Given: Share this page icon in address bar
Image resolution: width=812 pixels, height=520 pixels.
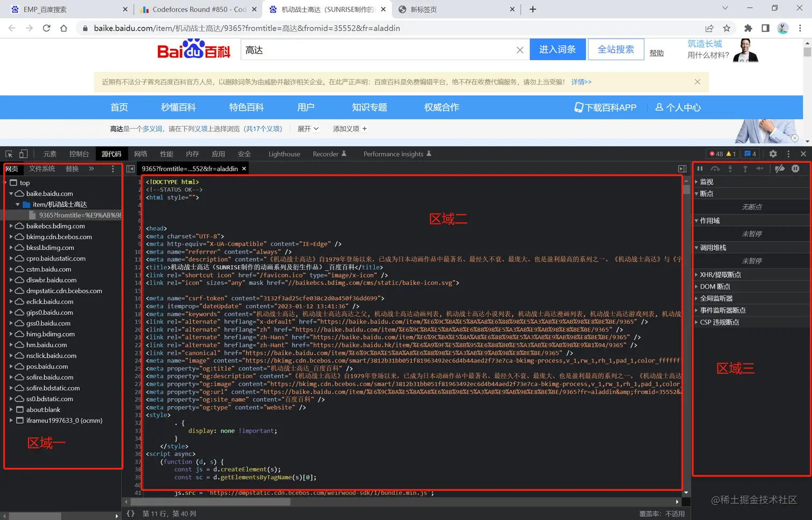Looking at the screenshot, I should tap(709, 28).
